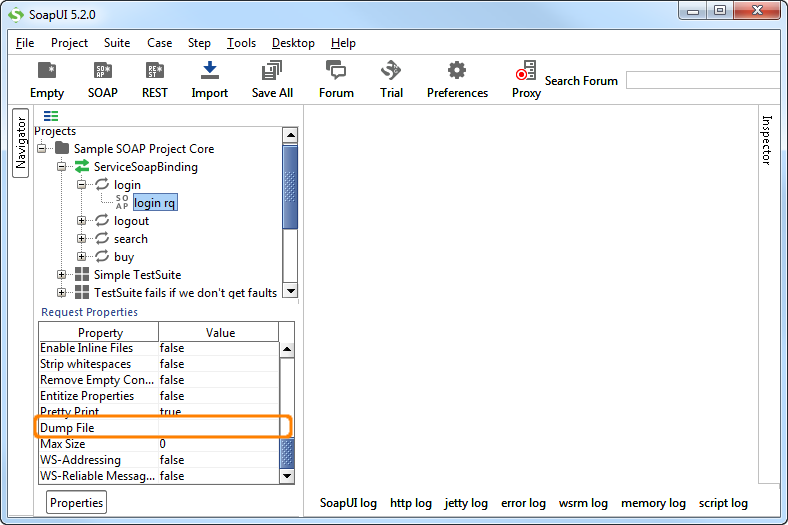This screenshot has width=788, height=525.
Task: Open the Forum toolbar icon
Action: pyautogui.click(x=336, y=70)
